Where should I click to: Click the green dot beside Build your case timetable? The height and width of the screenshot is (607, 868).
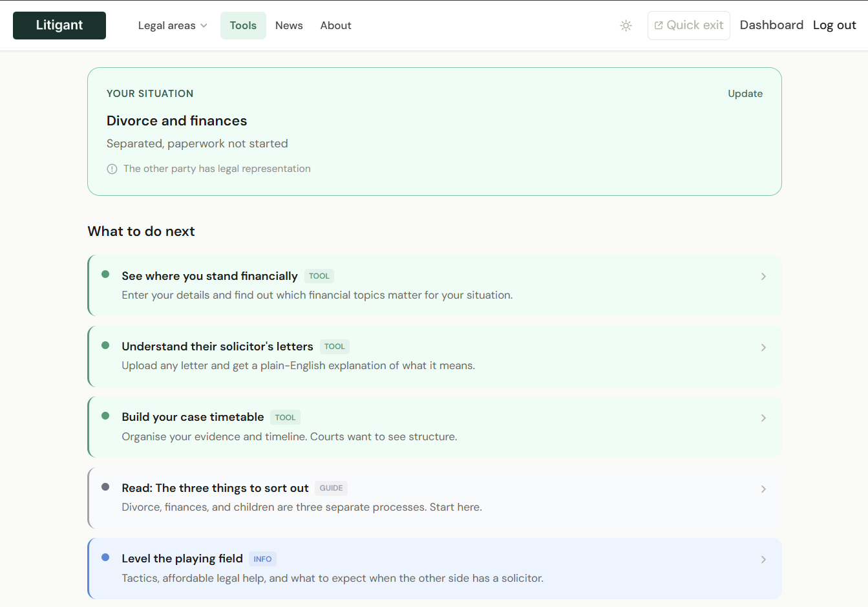(105, 416)
